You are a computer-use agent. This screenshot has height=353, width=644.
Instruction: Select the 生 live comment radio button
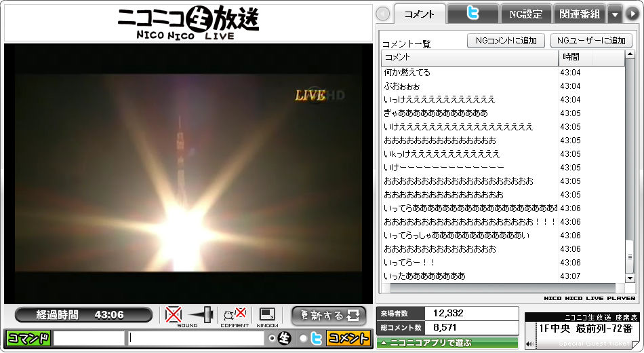(x=272, y=338)
